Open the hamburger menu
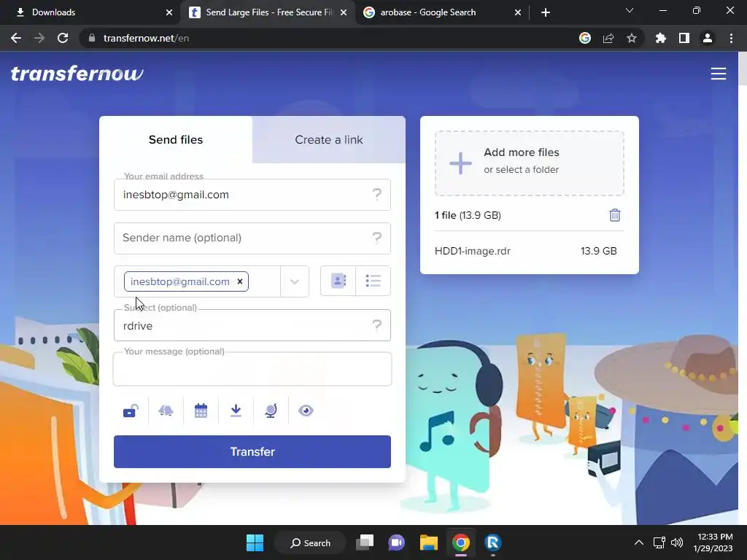The width and height of the screenshot is (747, 560). pyautogui.click(x=719, y=74)
